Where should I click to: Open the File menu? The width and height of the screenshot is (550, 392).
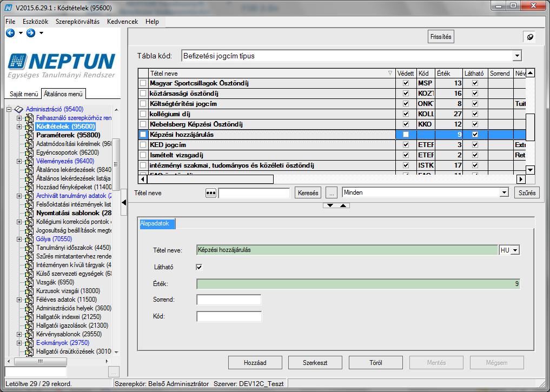[x=10, y=22]
